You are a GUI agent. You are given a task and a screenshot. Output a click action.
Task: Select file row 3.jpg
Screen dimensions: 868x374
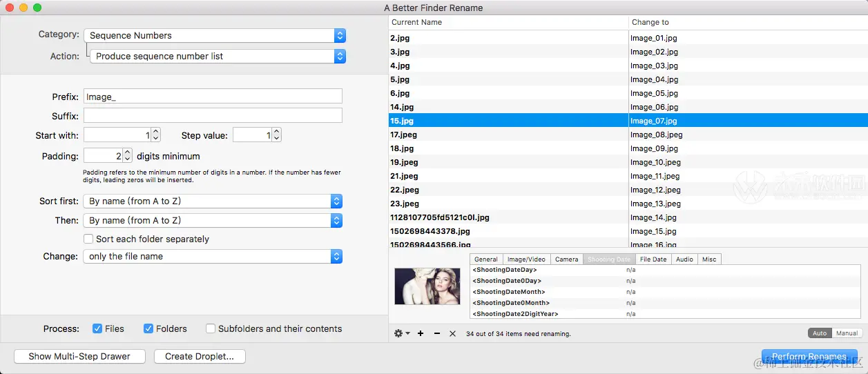point(628,52)
